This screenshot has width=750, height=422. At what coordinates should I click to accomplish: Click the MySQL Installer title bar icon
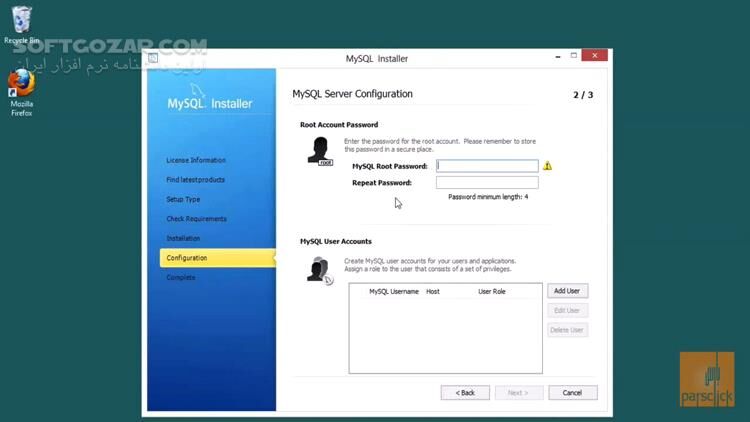[153, 58]
